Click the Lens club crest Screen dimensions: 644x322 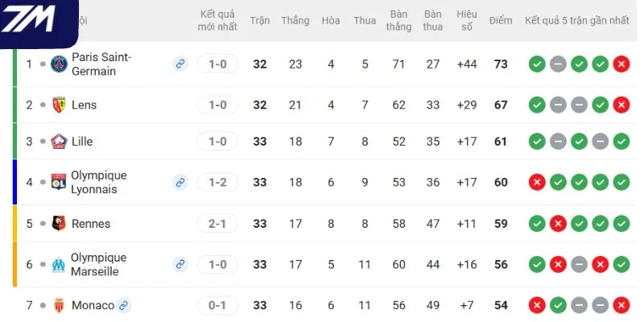click(59, 105)
